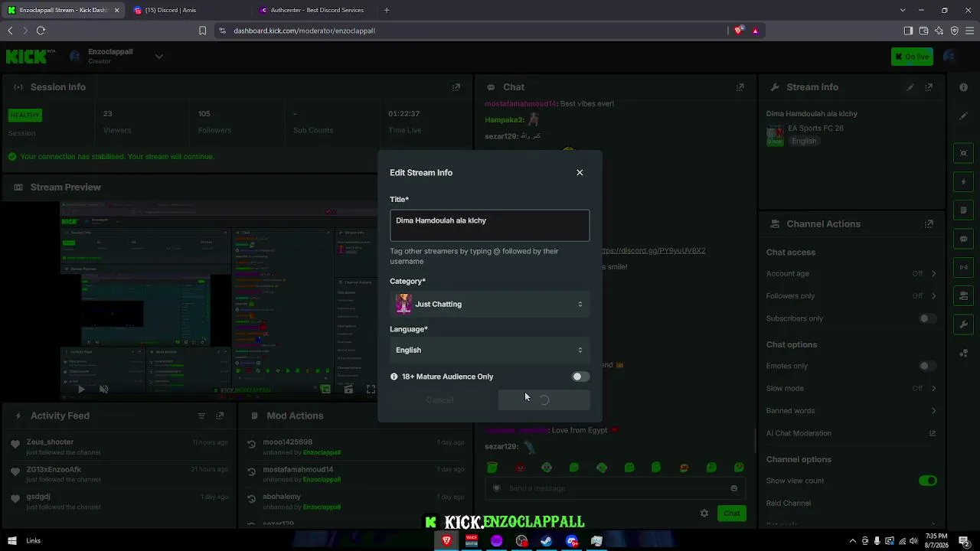The width and height of the screenshot is (980, 551).
Task: Open the chat settings gear icon
Action: point(704,514)
